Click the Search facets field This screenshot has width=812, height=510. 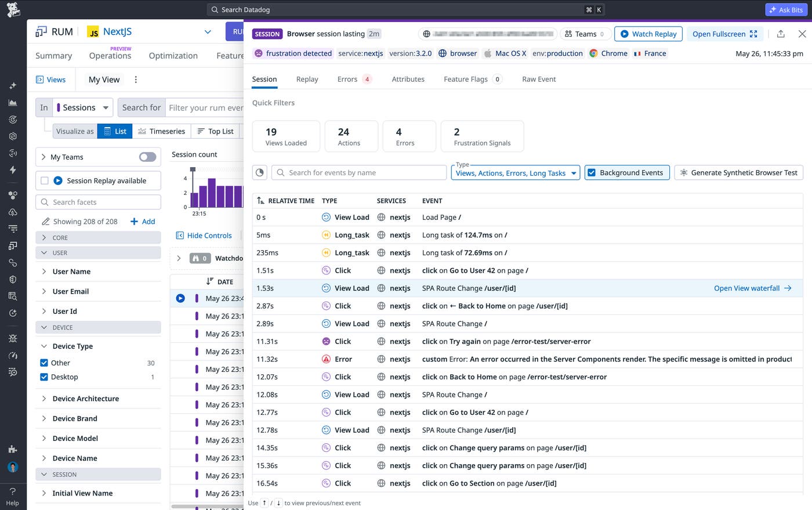(x=98, y=202)
